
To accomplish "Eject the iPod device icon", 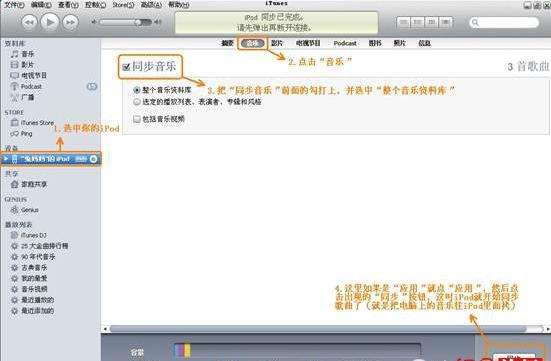I will (93, 159).
